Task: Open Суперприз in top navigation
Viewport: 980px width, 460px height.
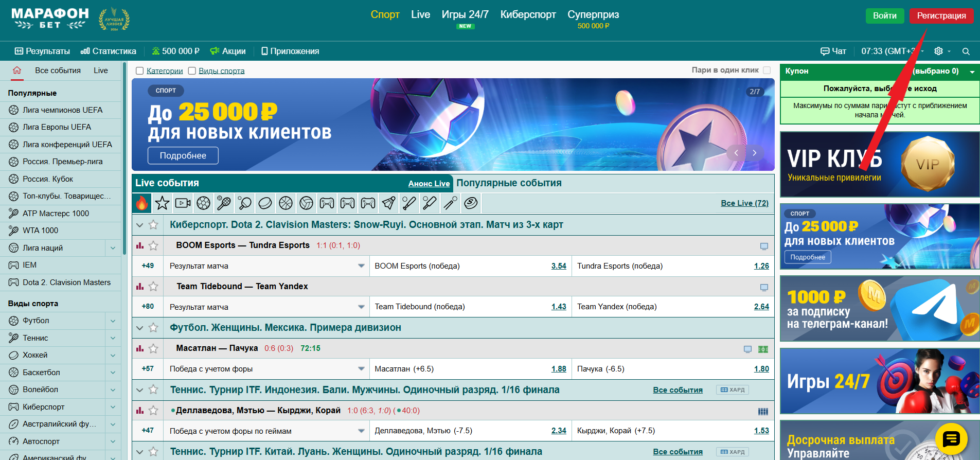Action: pos(593,15)
